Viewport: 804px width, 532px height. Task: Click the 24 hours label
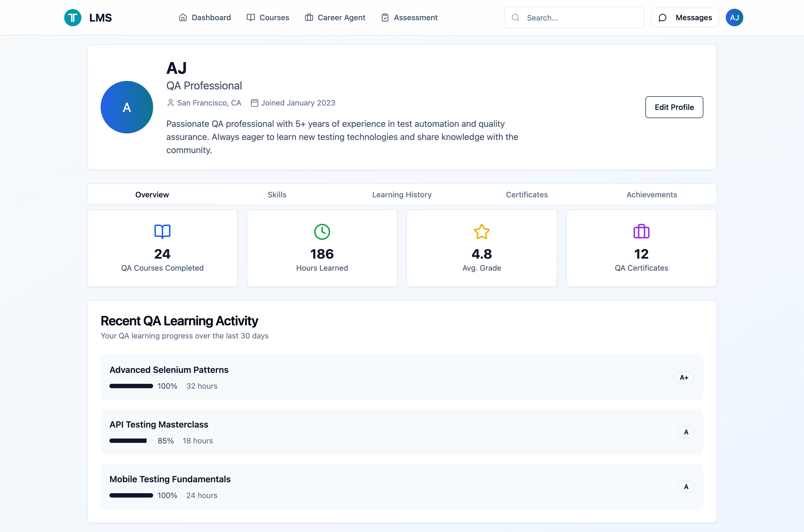(202, 495)
